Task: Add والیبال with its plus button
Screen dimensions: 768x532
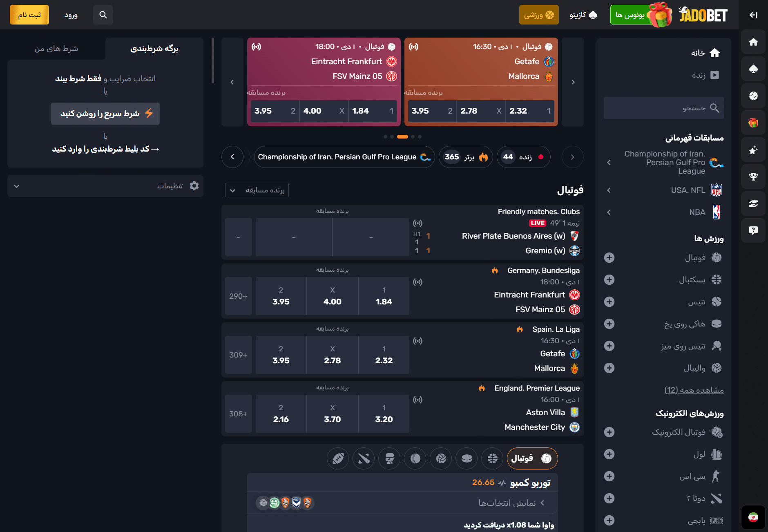Action: (609, 368)
